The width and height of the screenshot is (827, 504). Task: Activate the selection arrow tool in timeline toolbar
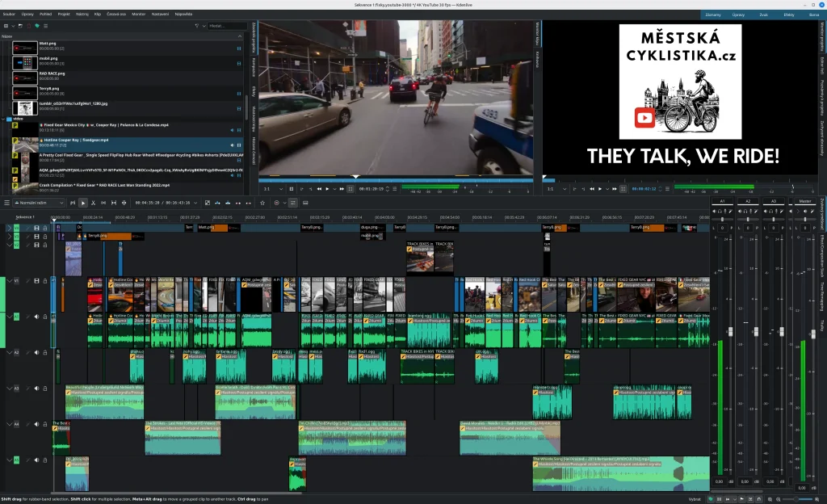[x=83, y=203]
